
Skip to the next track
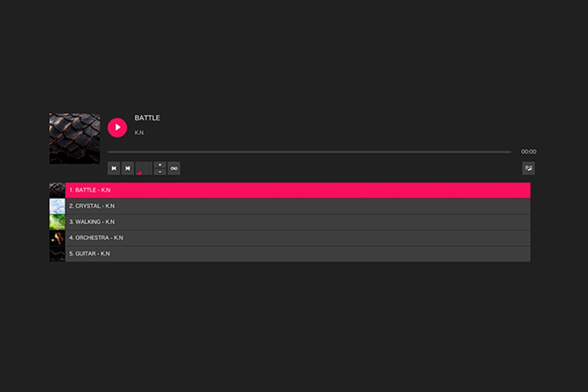tap(128, 169)
